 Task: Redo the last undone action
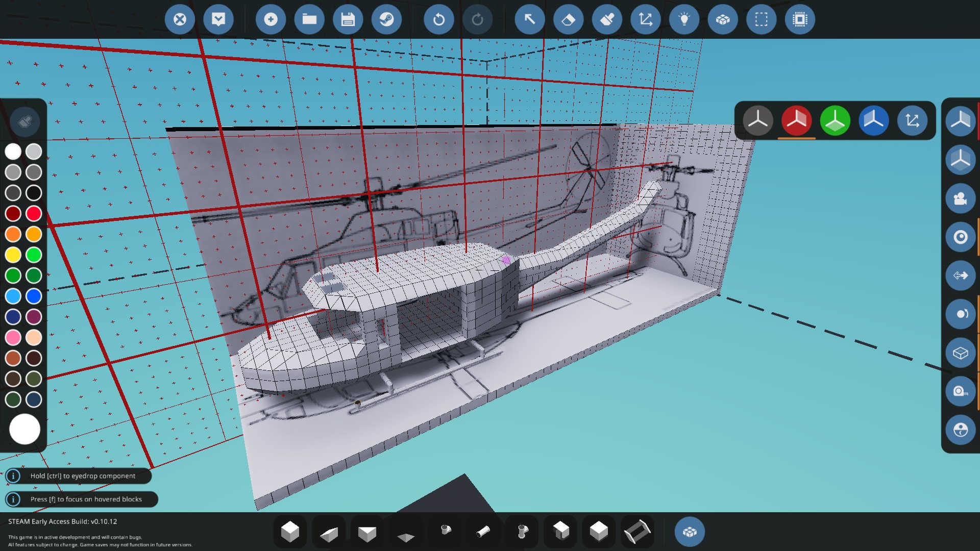tap(477, 19)
